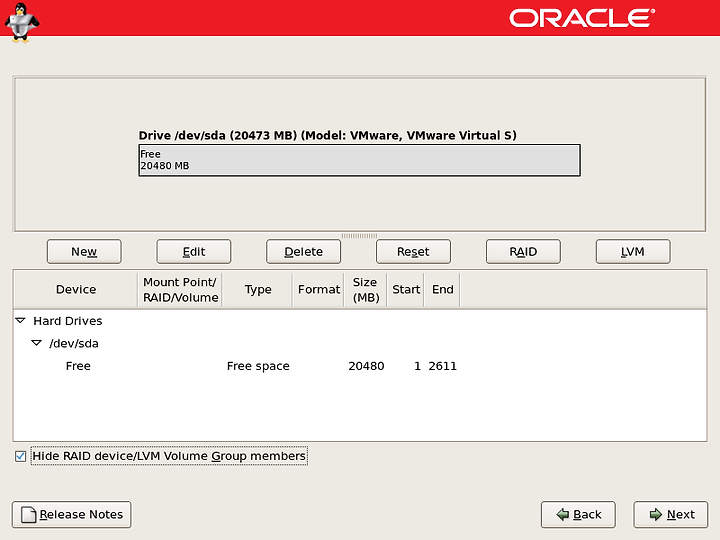The image size is (720, 540).
Task: Click the Oracle logo in the banner
Action: [582, 18]
